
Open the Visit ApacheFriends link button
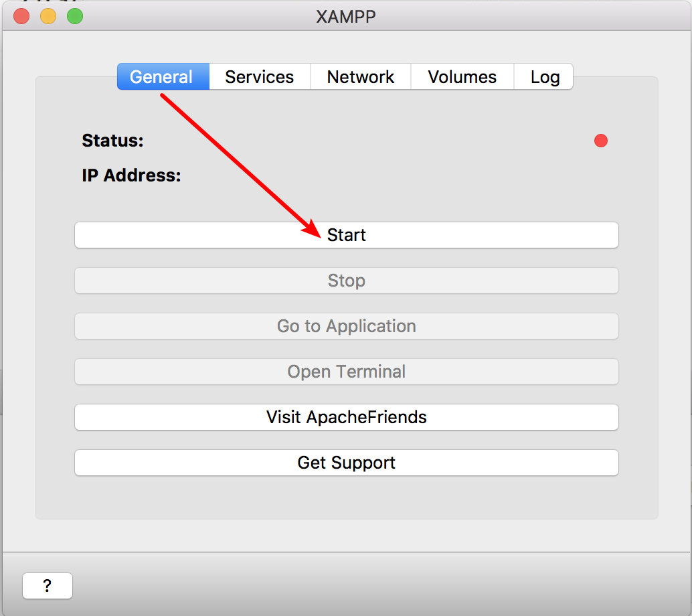tap(347, 417)
